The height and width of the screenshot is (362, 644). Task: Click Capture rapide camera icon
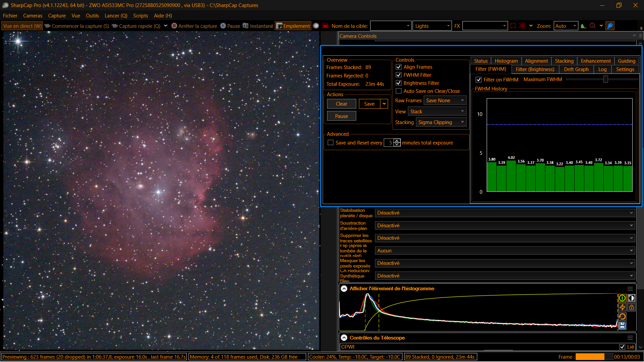(115, 26)
